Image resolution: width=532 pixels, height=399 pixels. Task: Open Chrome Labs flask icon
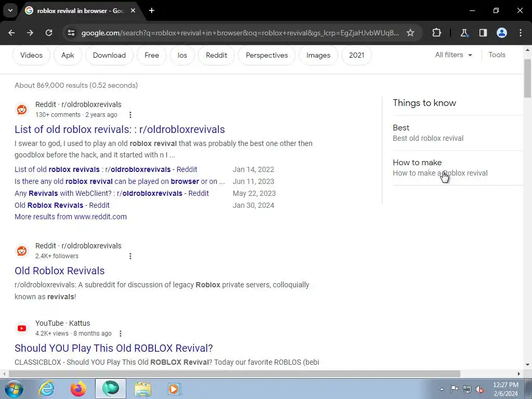point(464,33)
